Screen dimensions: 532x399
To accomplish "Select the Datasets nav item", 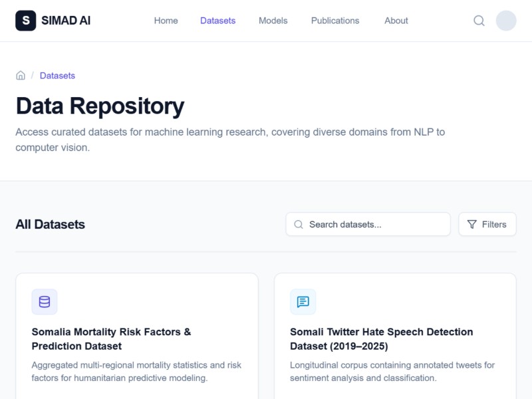I will pos(218,21).
